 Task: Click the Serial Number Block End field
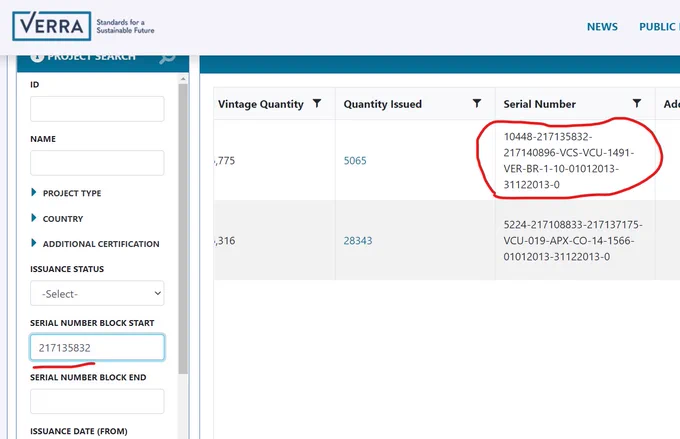(x=97, y=401)
